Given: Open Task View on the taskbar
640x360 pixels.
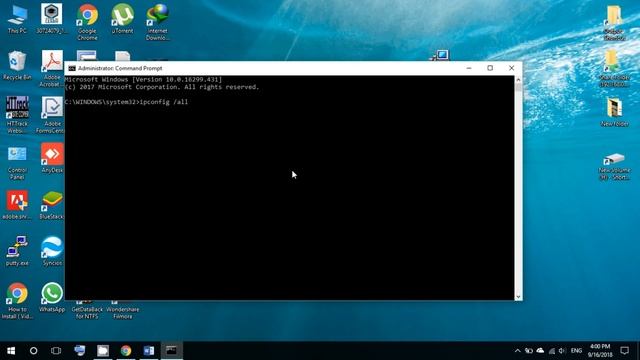Looking at the screenshot, I should [x=56, y=350].
